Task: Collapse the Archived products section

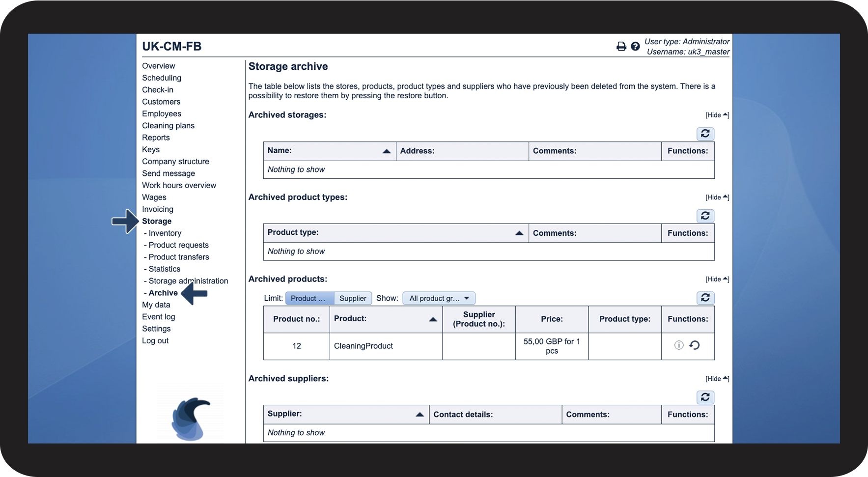Action: (x=717, y=279)
